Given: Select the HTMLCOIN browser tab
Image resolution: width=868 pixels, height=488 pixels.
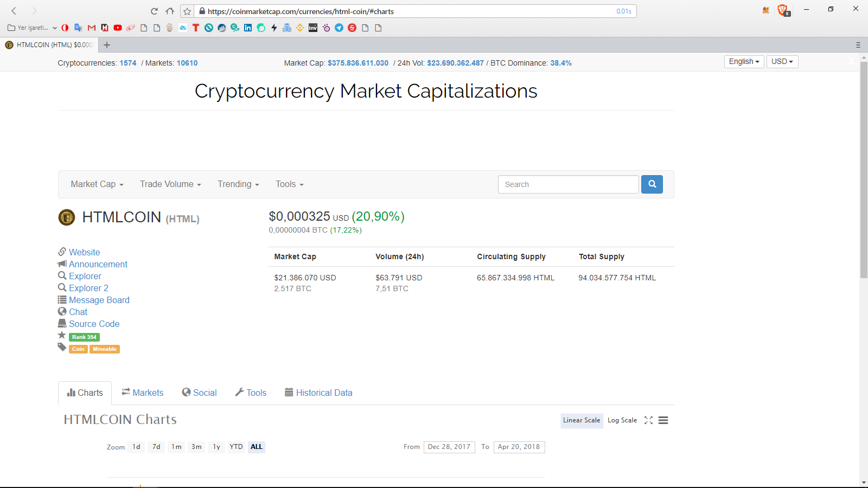Looking at the screenshot, I should pyautogui.click(x=49, y=45).
